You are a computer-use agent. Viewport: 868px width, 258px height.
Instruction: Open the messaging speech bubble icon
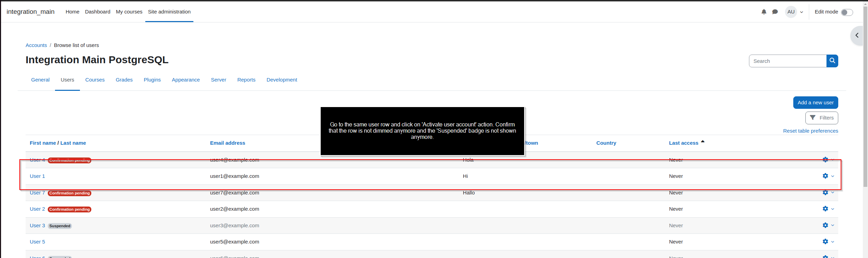tap(775, 12)
